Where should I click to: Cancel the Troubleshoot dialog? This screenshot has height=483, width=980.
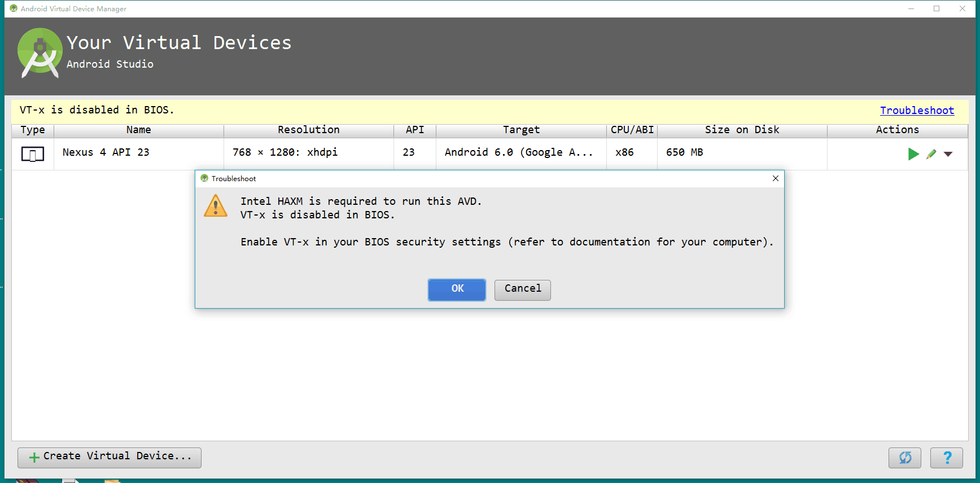point(523,290)
